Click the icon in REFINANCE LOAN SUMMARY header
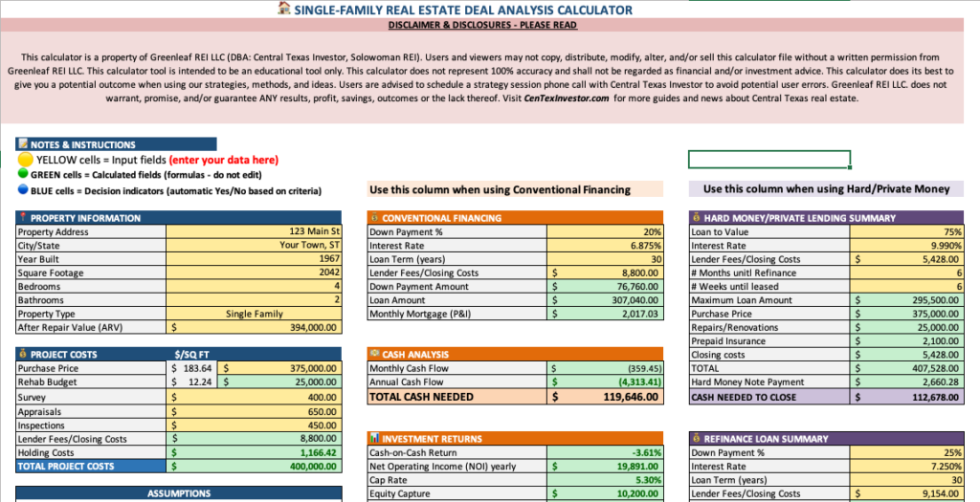 [697, 438]
